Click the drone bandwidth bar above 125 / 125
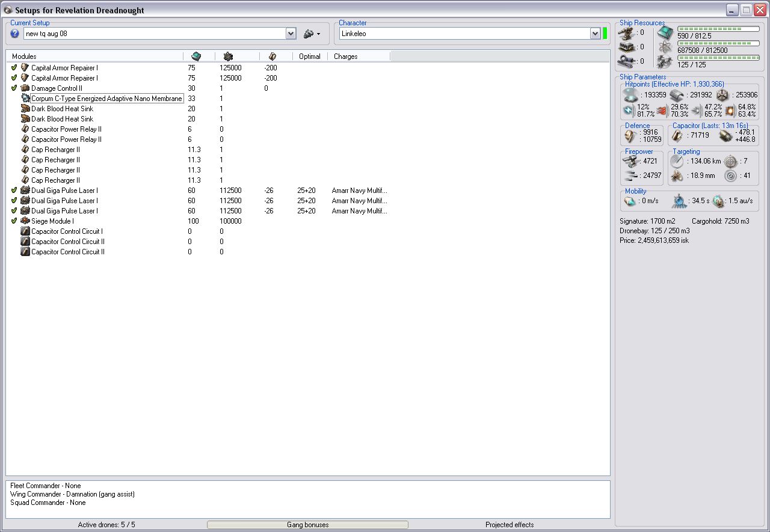Screen dimensions: 770x532 (718, 57)
